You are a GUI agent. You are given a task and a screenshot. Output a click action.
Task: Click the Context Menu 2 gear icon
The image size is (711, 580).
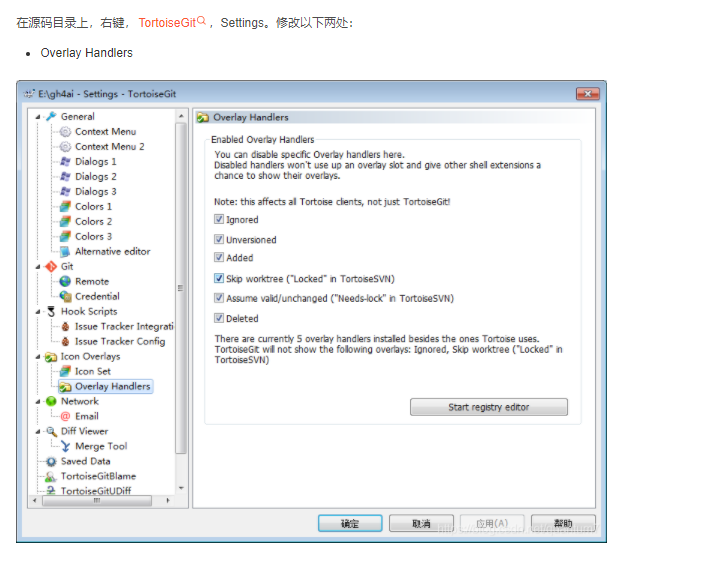point(66,146)
